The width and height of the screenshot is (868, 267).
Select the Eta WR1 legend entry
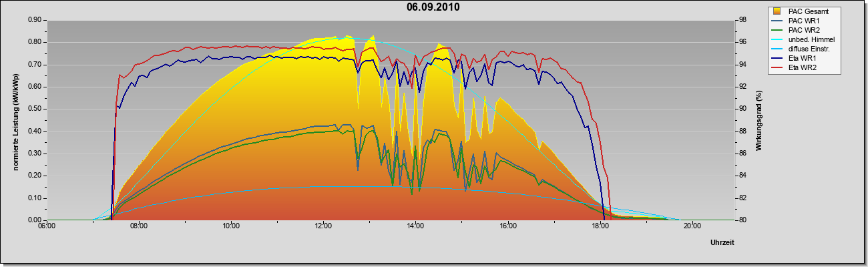pos(797,58)
